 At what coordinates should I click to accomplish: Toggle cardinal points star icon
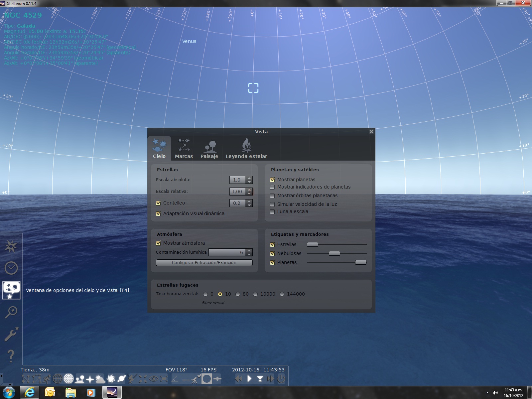90,379
